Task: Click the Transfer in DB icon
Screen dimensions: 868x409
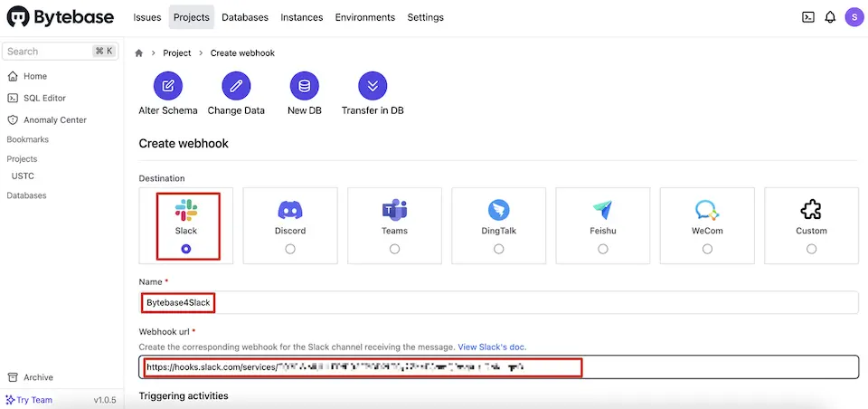Action: (x=373, y=86)
